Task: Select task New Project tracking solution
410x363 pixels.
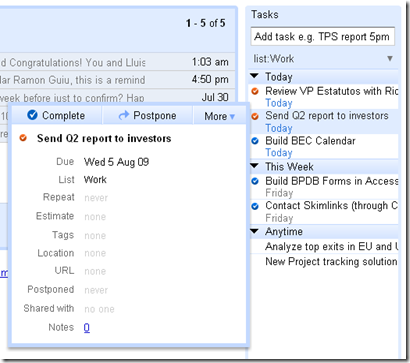Action: pos(331,261)
